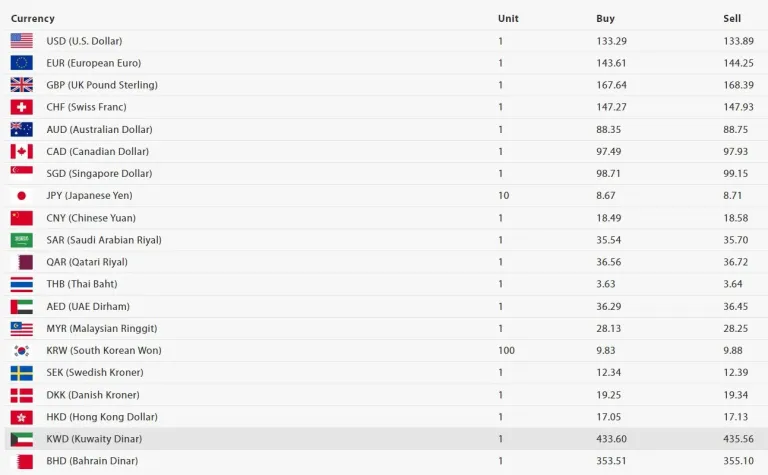Click the USD sell rate 133.89
768x475 pixels.
[x=738, y=41]
